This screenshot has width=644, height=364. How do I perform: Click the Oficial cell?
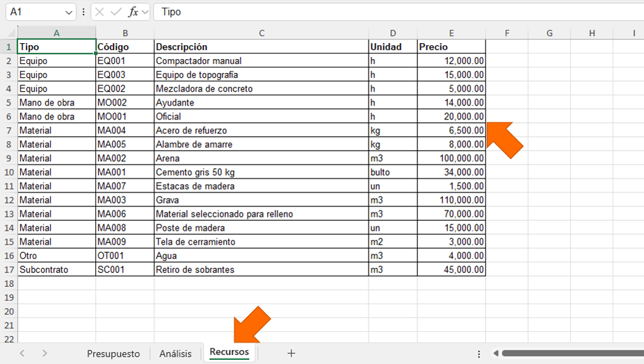tap(261, 117)
